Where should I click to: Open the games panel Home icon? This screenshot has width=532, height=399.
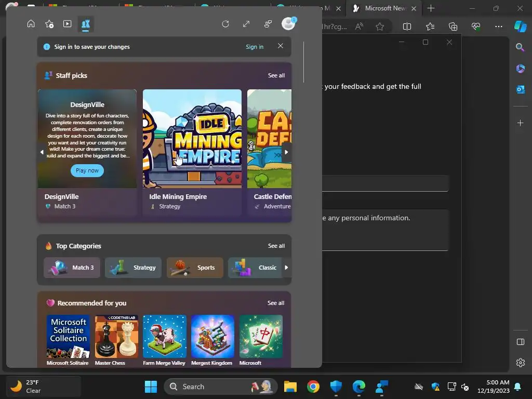[31, 24]
